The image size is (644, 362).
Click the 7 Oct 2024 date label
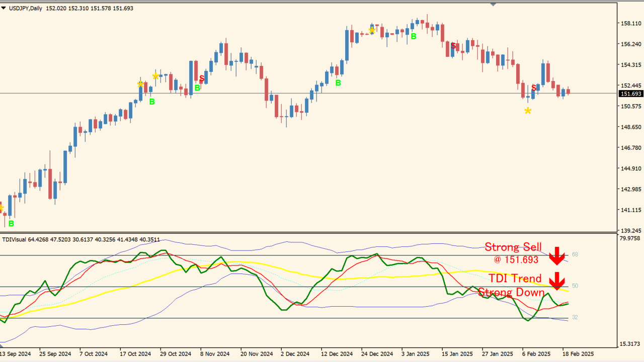[x=94, y=353]
